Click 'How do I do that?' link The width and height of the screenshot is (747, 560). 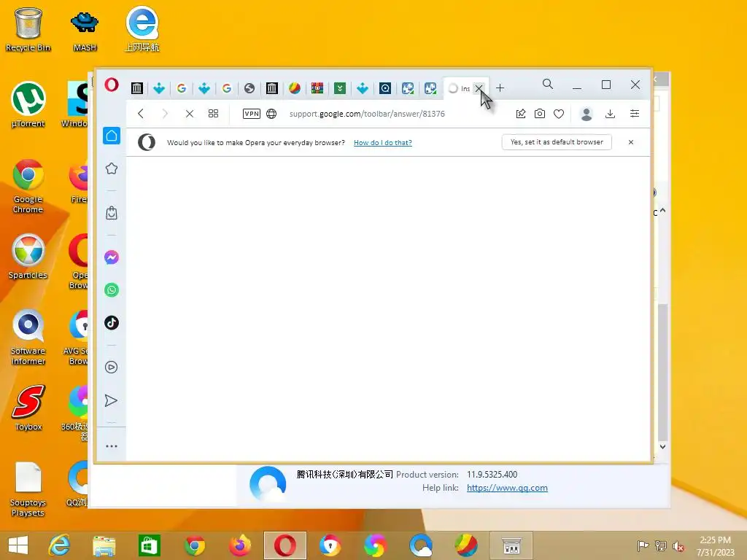coord(382,142)
